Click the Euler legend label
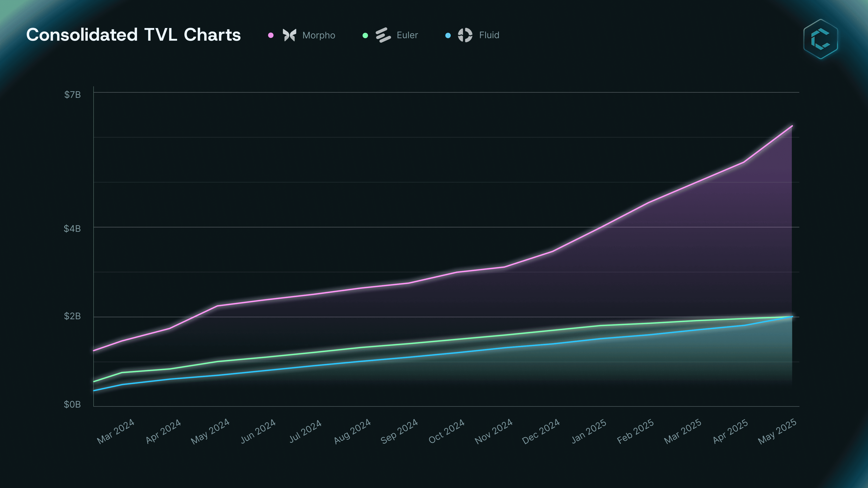The height and width of the screenshot is (488, 868). [x=407, y=35]
